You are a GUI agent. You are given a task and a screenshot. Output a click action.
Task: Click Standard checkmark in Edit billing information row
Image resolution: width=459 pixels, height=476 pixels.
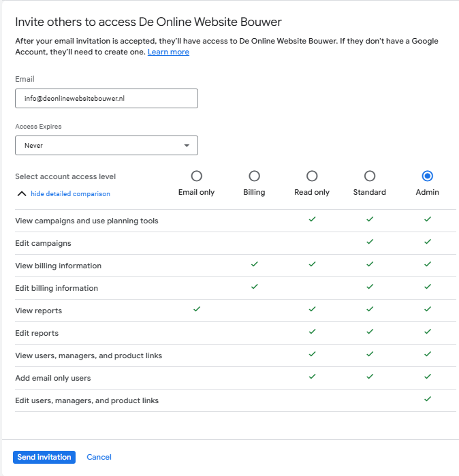[x=370, y=287]
